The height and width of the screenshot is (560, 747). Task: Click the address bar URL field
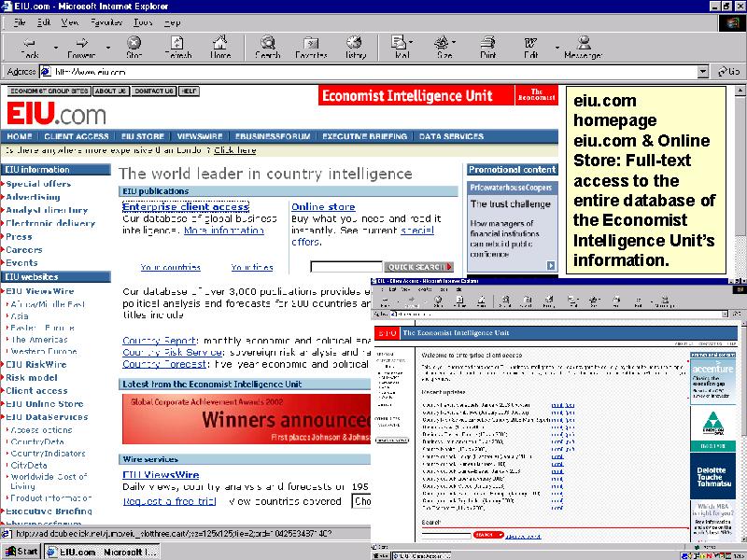pyautogui.click(x=374, y=72)
